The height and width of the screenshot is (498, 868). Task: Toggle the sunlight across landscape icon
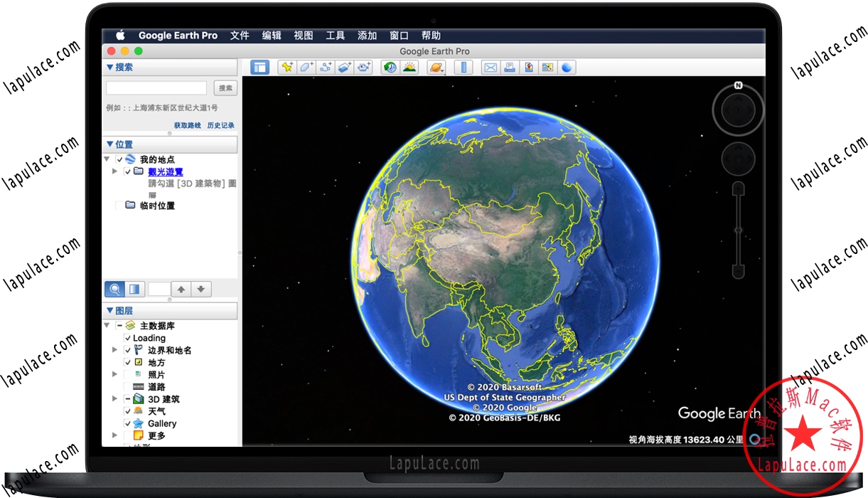pos(409,68)
